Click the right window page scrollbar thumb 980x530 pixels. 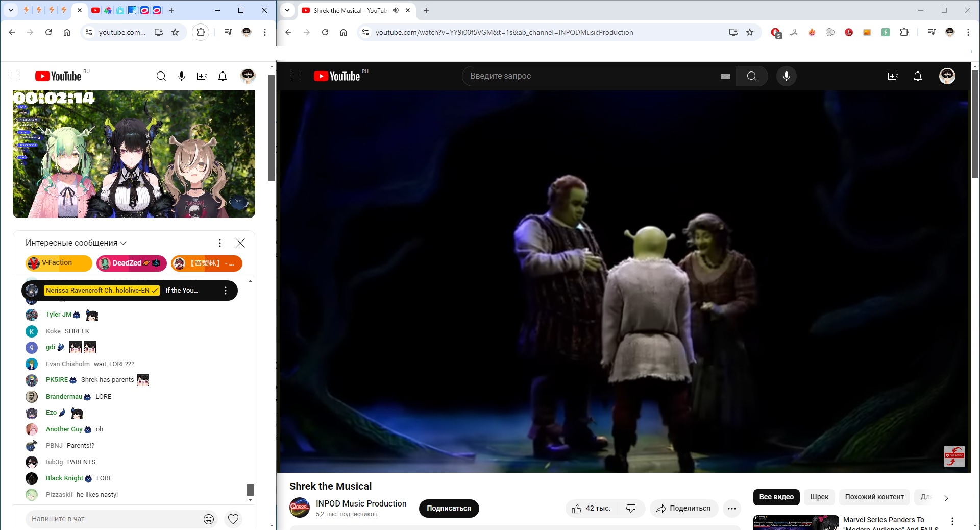click(x=975, y=124)
